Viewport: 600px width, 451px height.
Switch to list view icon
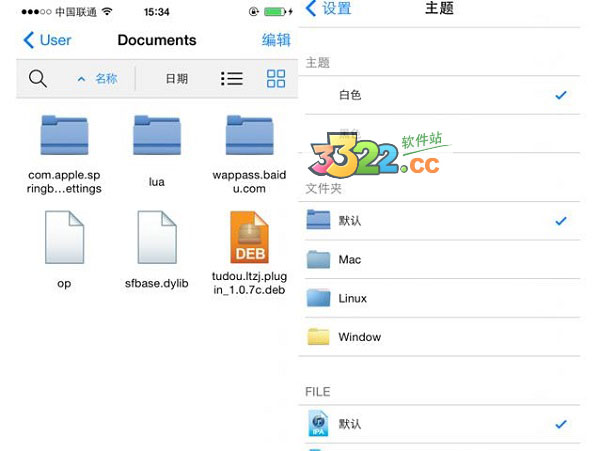pyautogui.click(x=232, y=79)
